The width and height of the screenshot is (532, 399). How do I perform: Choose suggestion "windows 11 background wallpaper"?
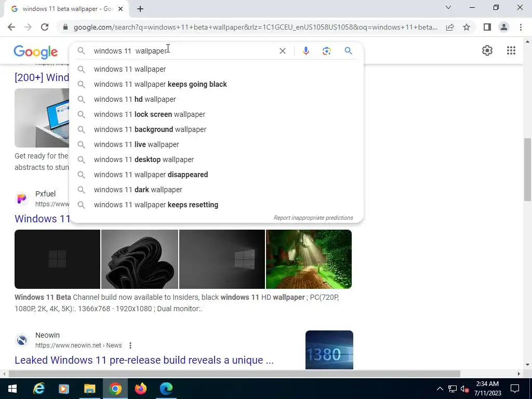[x=216, y=129]
